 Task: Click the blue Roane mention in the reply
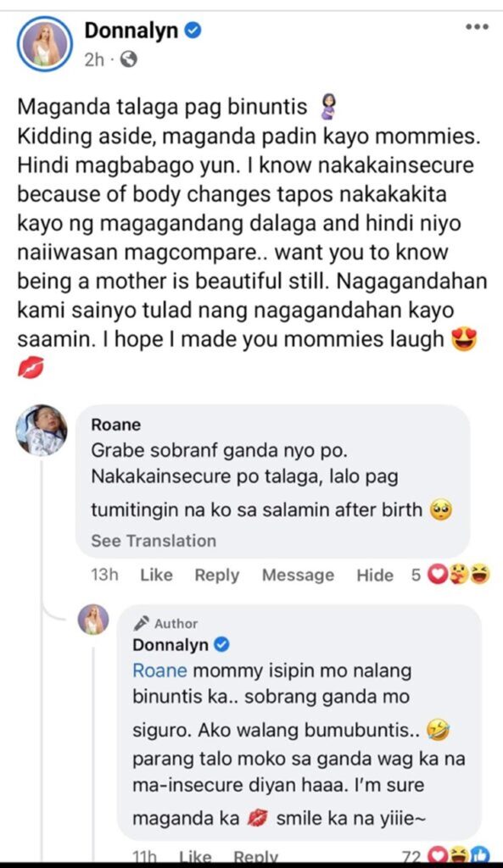[159, 670]
